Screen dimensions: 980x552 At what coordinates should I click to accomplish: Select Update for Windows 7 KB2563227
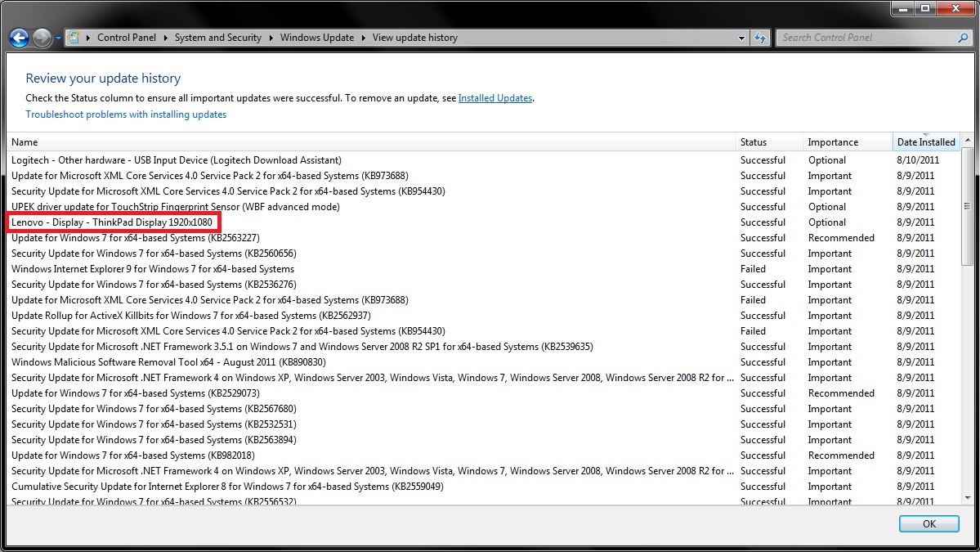click(x=484, y=238)
